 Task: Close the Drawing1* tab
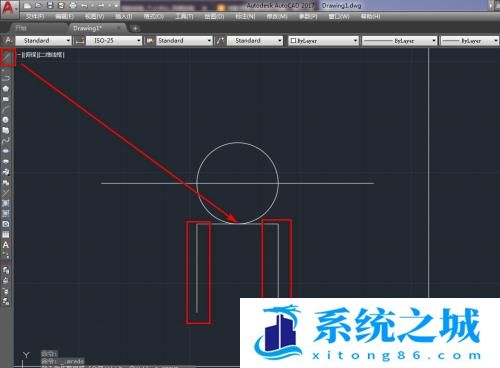point(119,28)
